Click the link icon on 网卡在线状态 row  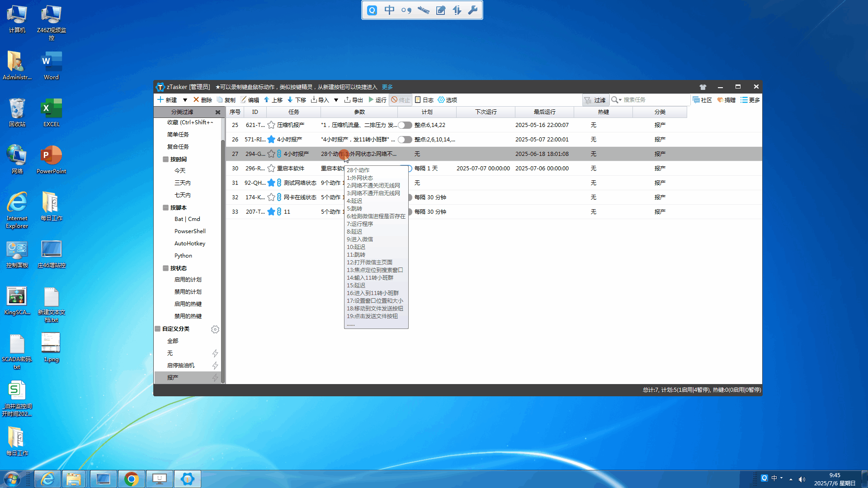(279, 197)
